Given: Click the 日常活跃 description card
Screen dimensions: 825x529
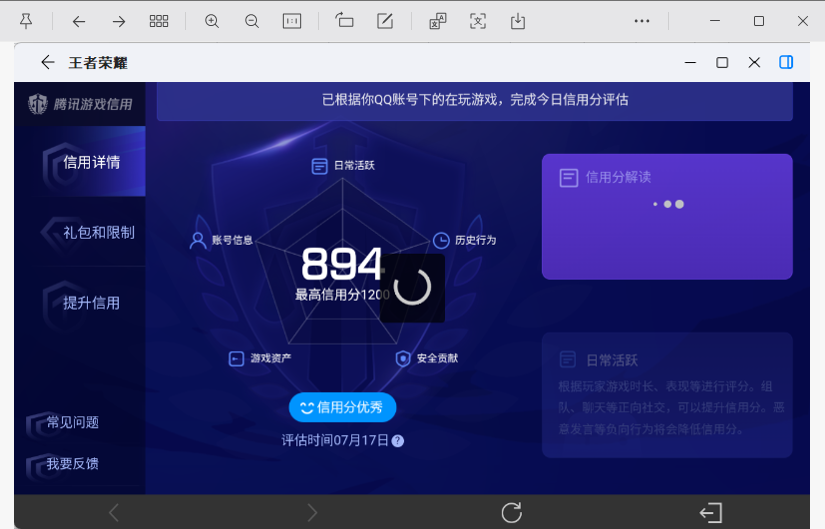Looking at the screenshot, I should click(x=667, y=395).
